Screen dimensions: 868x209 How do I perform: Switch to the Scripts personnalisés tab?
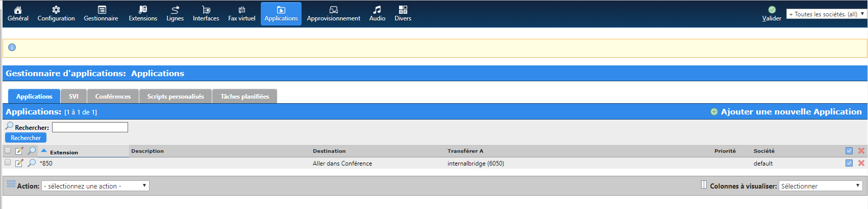176,96
